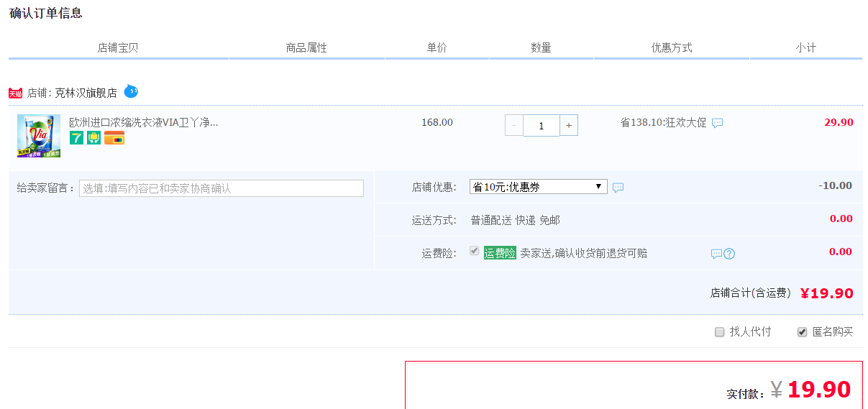868x409 pixels.
Task: Decrease quantity with minus button
Action: (514, 125)
